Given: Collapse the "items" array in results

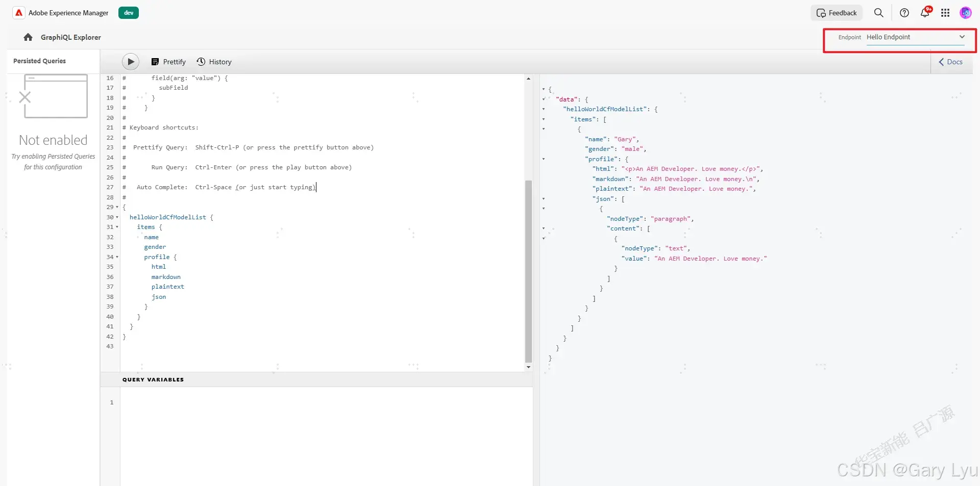Looking at the screenshot, I should click(544, 119).
